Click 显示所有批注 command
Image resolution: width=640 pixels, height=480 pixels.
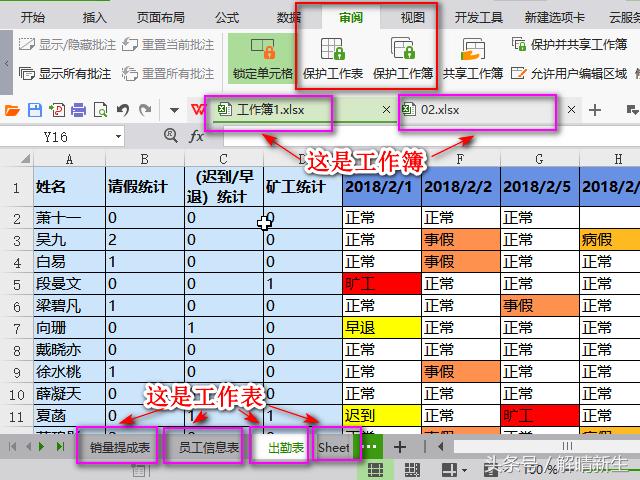point(65,73)
